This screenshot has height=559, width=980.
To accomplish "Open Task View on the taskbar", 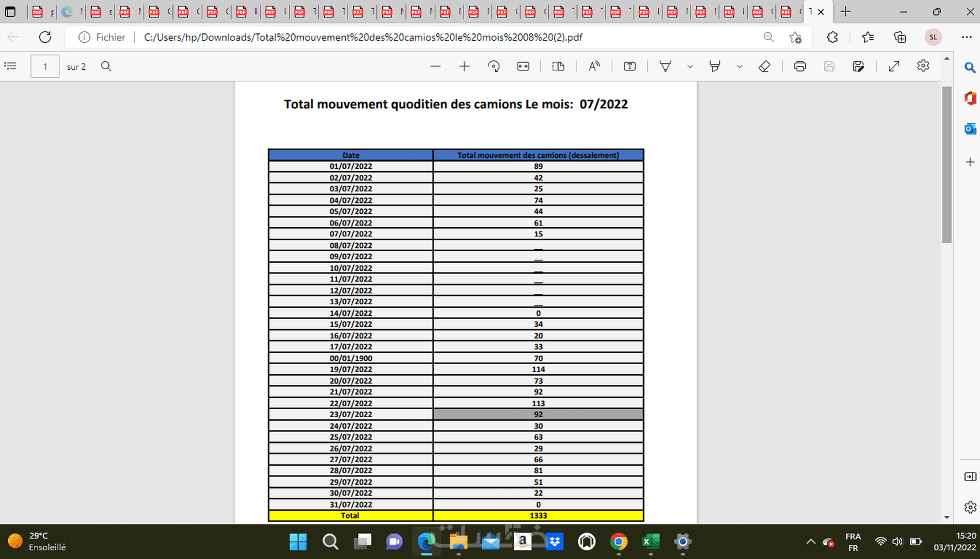I will pos(363,542).
